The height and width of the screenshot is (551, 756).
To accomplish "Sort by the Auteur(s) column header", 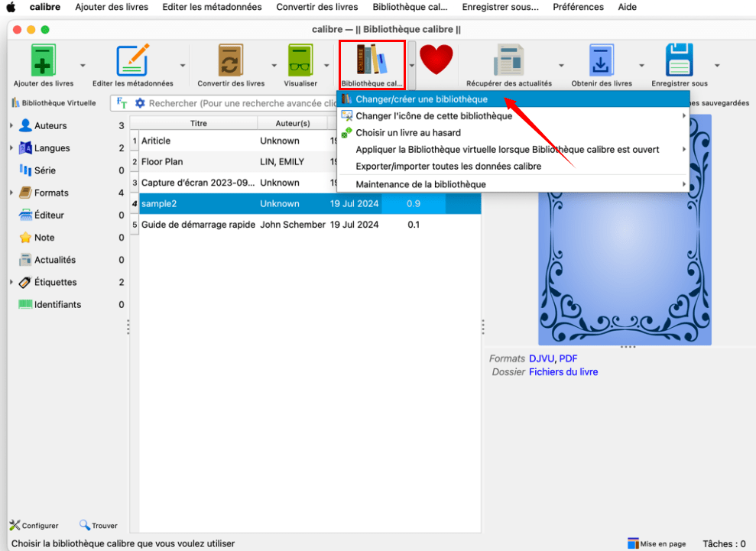I will (x=293, y=123).
